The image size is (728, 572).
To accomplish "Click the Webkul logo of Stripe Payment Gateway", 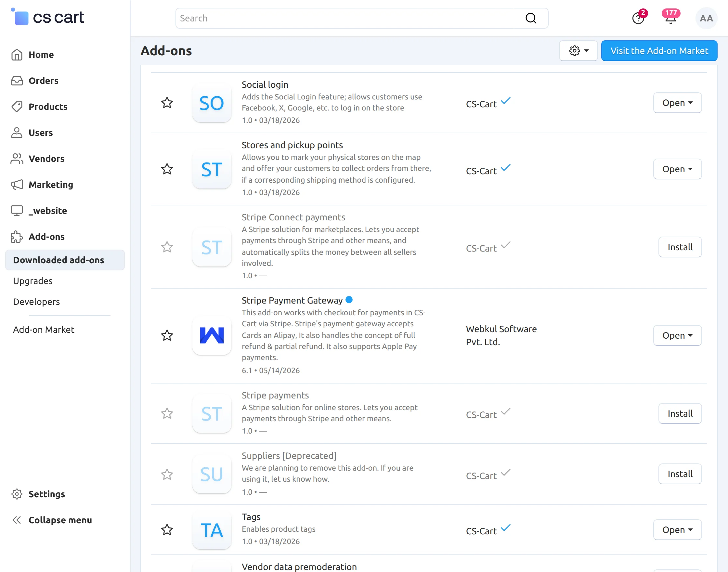I will click(x=212, y=335).
